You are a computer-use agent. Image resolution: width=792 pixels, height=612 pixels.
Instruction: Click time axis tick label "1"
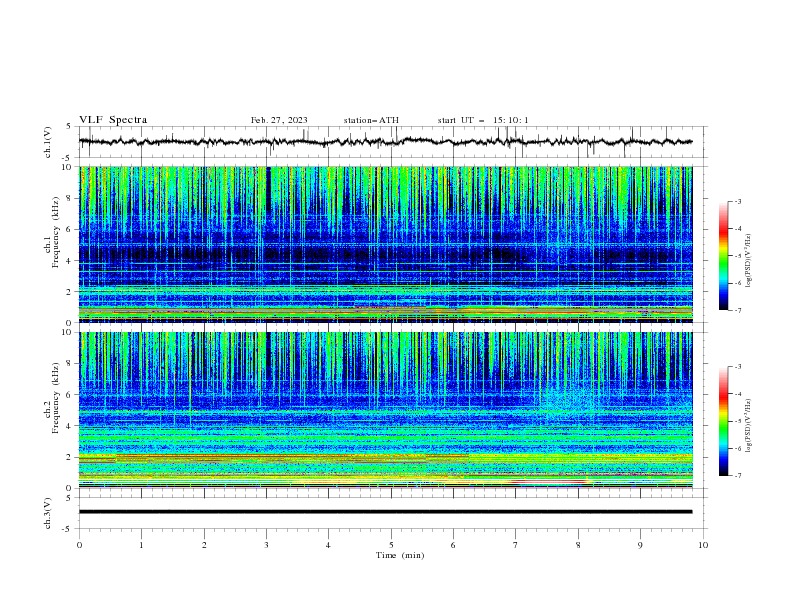[141, 545]
